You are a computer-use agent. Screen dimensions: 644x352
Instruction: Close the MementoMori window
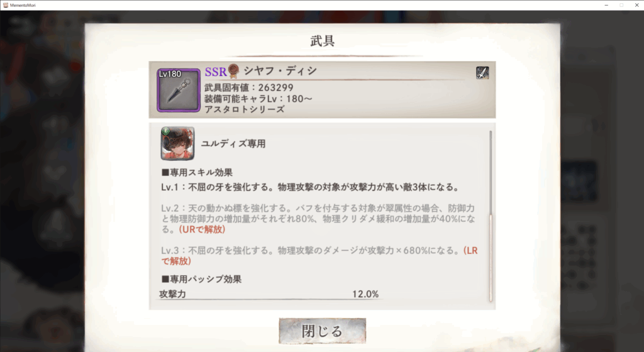[636, 5]
